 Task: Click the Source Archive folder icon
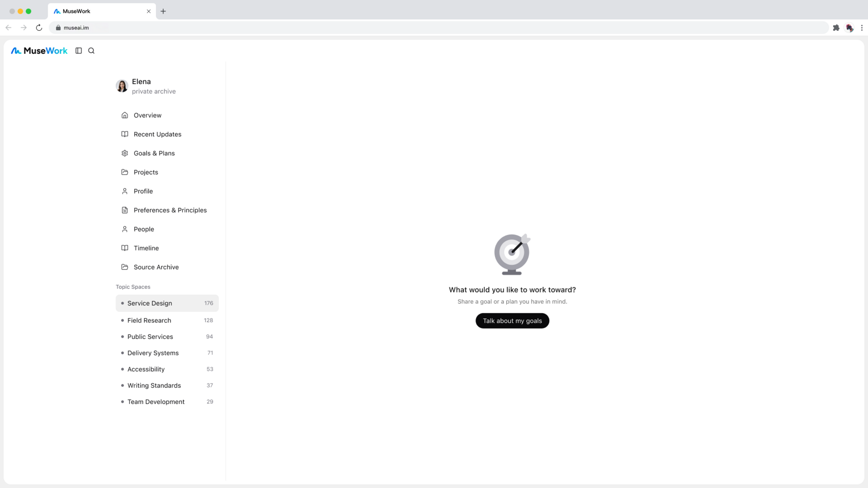[125, 267]
